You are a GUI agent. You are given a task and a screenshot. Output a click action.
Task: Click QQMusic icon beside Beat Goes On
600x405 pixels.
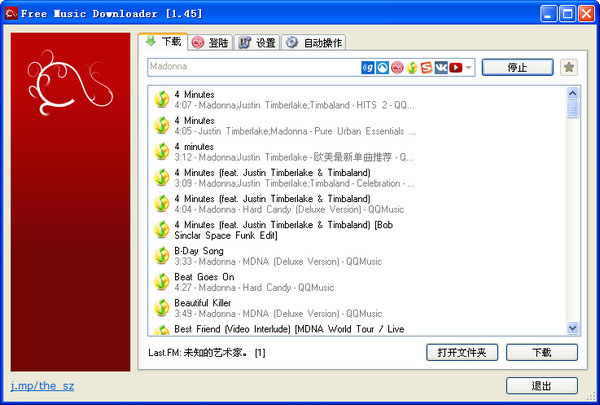[x=162, y=281]
